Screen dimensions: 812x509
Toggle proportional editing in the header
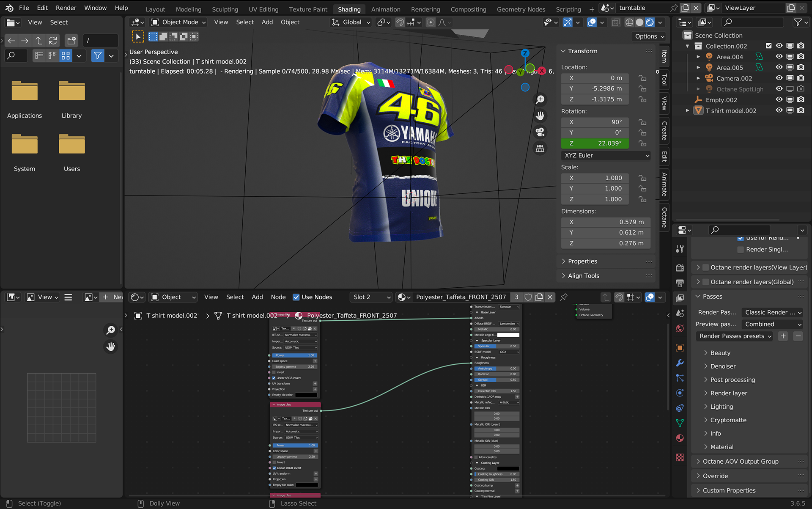point(431,22)
